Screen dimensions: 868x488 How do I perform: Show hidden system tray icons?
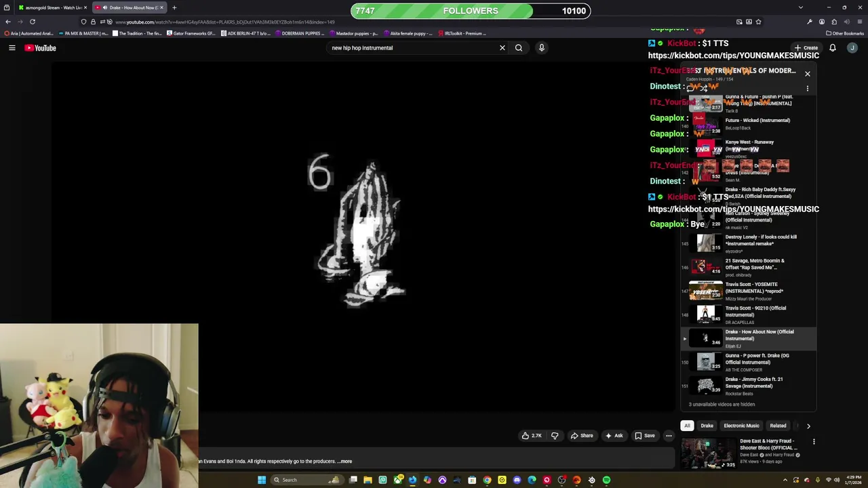(x=785, y=480)
